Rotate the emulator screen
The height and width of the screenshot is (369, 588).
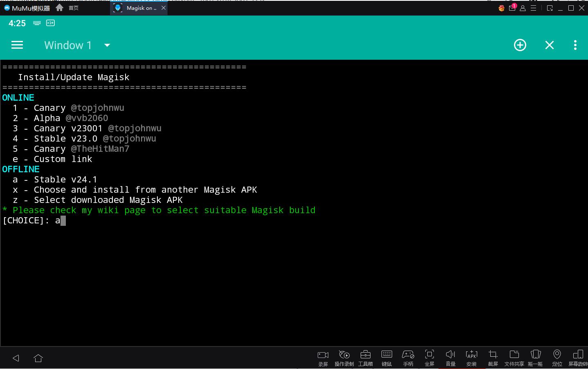point(578,357)
